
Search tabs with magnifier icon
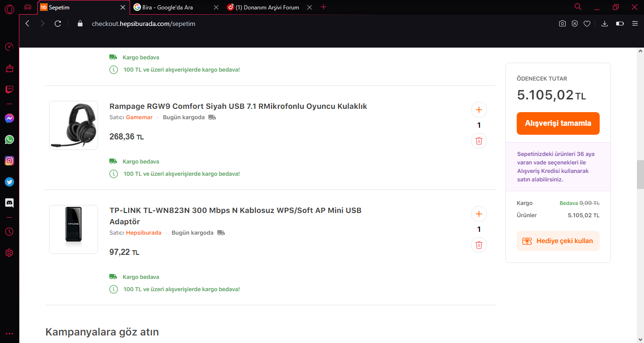coord(578,7)
